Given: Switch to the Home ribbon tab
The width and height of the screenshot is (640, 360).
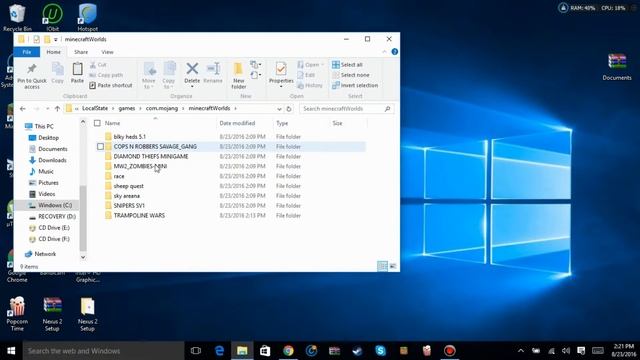Looking at the screenshot, I should point(53,52).
